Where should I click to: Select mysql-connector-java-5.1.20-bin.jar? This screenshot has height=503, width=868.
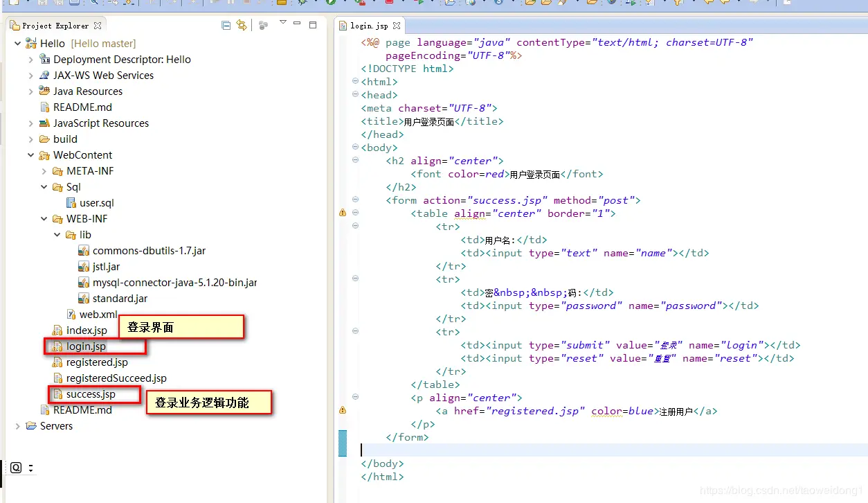174,283
